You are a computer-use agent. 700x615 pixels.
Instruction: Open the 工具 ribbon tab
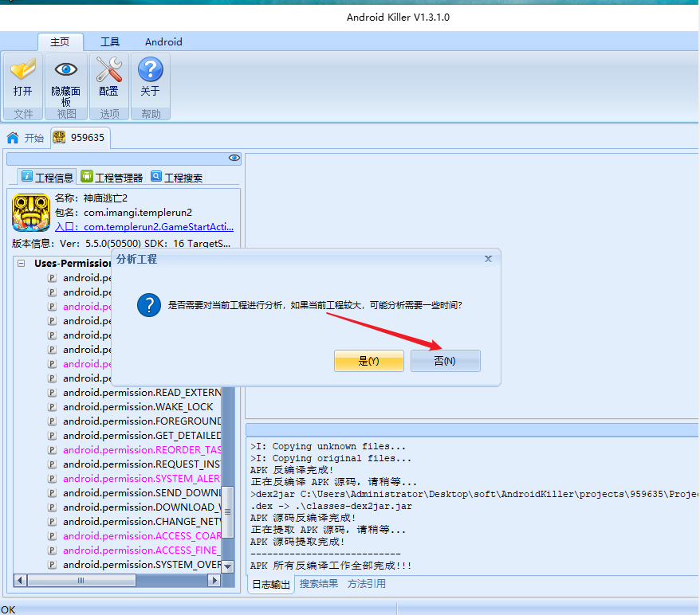110,42
